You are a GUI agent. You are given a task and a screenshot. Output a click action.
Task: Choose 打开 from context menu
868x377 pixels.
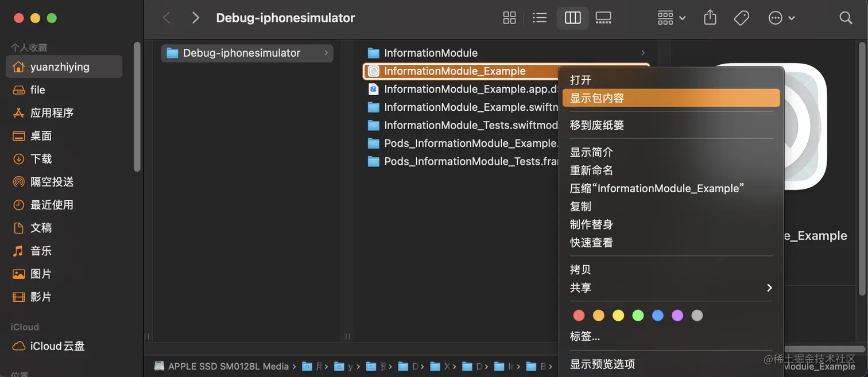[671, 80]
